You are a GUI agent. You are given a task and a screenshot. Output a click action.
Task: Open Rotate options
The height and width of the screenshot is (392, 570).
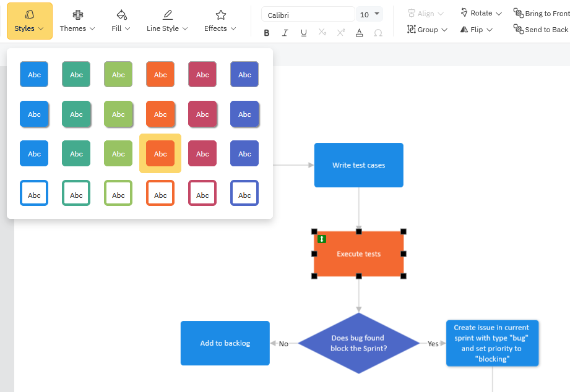pyautogui.click(x=481, y=13)
